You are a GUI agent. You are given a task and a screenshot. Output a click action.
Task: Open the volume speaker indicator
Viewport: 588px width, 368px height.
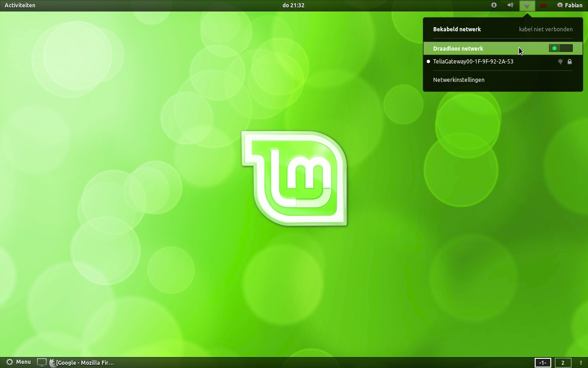(x=510, y=6)
